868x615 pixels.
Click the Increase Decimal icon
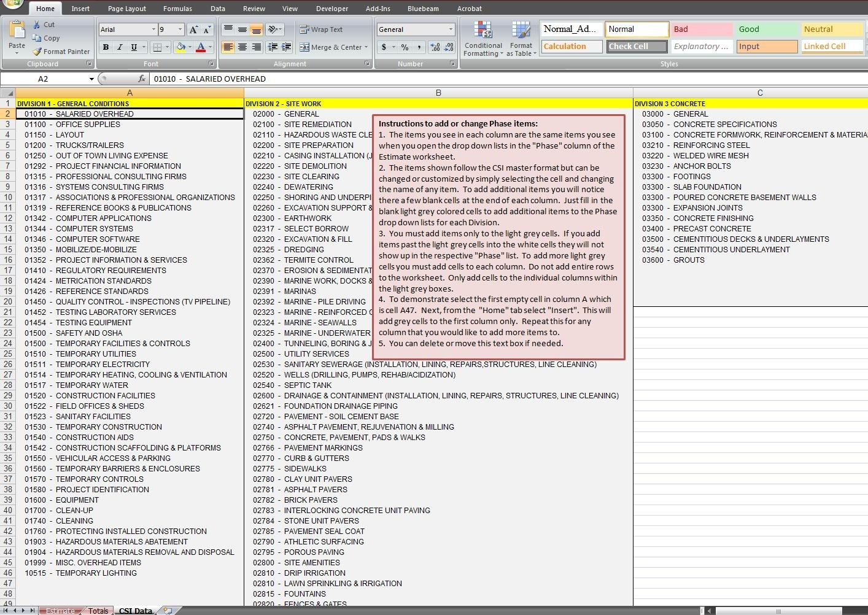435,46
